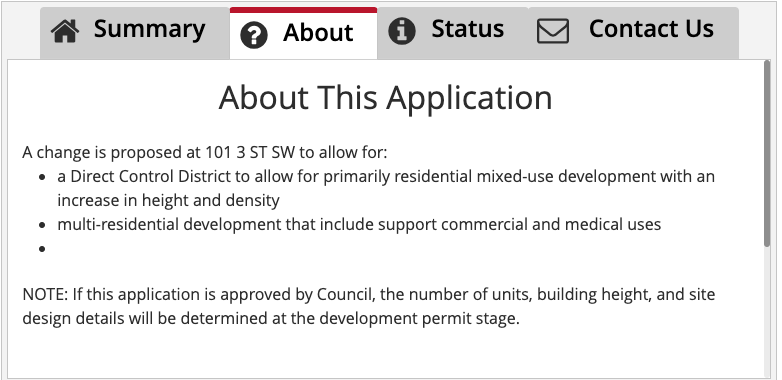
Task: Go to the Contact Us tab
Action: 633,33
